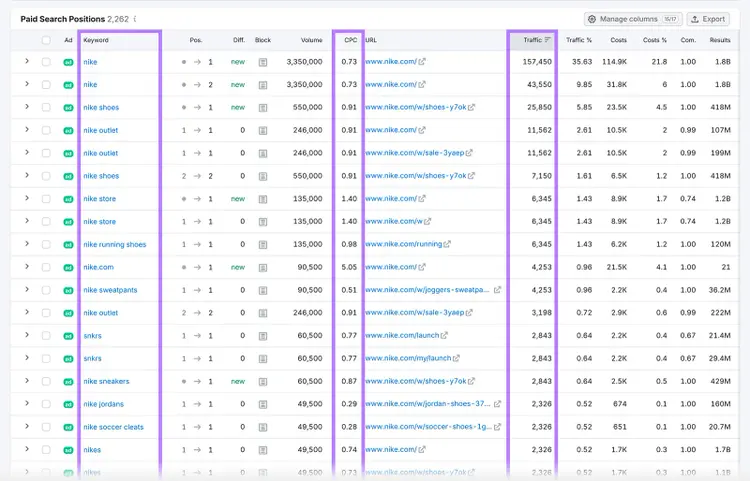Open the Block icon in the nike jordans row
750x481 pixels.
[263, 404]
